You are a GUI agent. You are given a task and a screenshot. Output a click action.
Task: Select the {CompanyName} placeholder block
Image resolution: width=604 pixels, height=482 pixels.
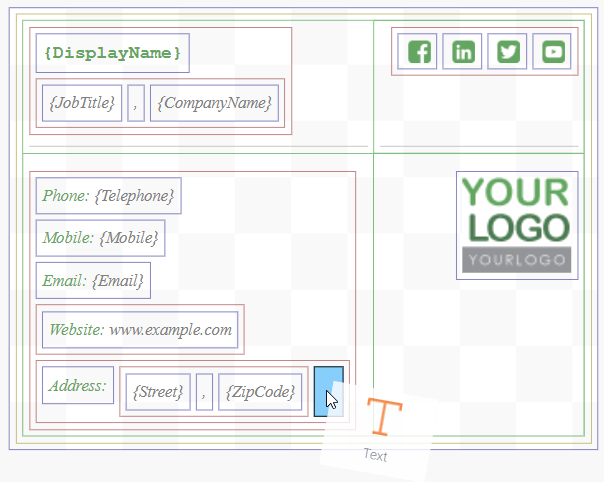pos(214,103)
